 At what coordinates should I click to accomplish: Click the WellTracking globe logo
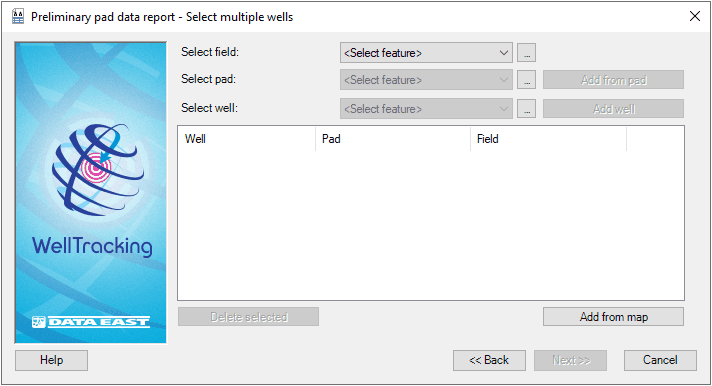click(x=98, y=169)
